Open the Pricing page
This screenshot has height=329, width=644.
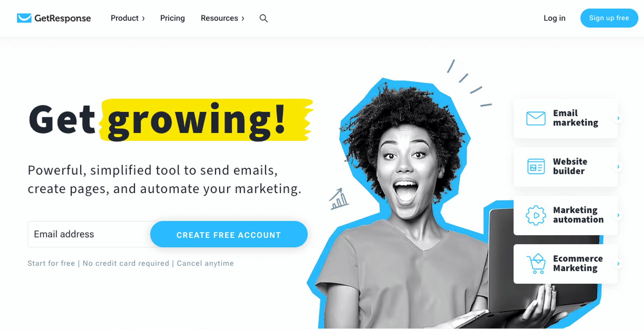point(172,18)
